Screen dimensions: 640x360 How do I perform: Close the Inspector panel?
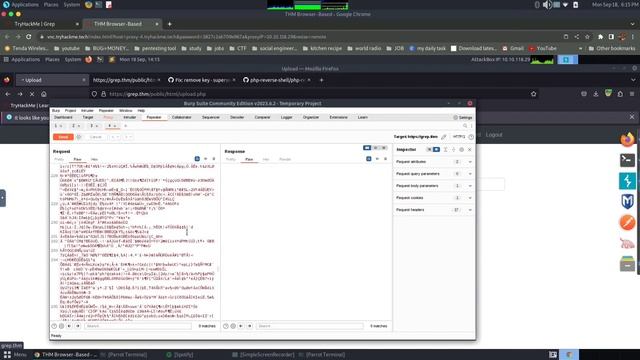[469, 150]
